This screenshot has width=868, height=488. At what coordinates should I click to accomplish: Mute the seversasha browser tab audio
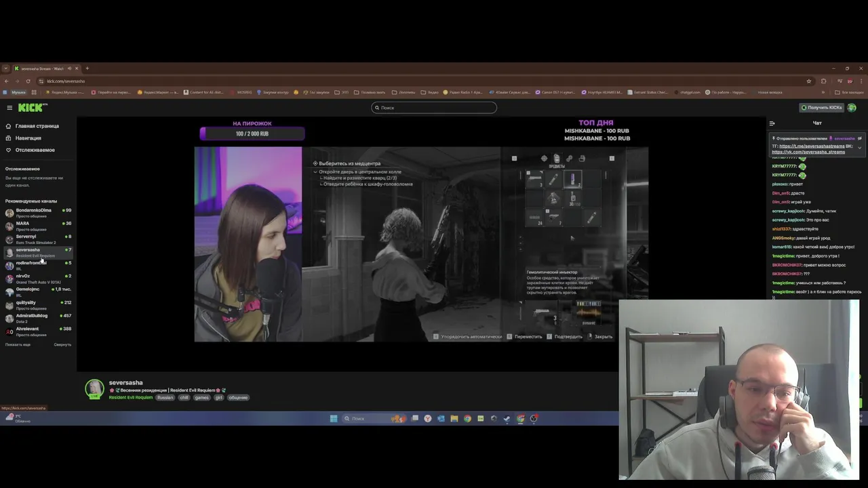[x=69, y=68]
